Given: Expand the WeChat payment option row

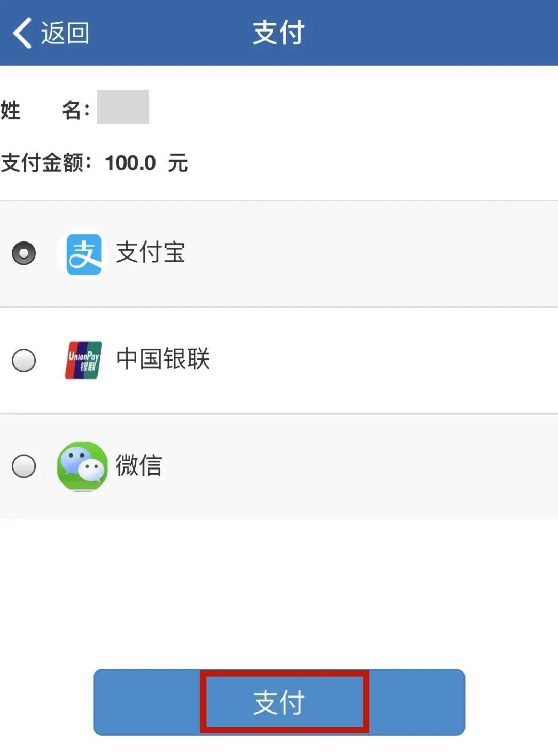Looking at the screenshot, I should (x=279, y=466).
